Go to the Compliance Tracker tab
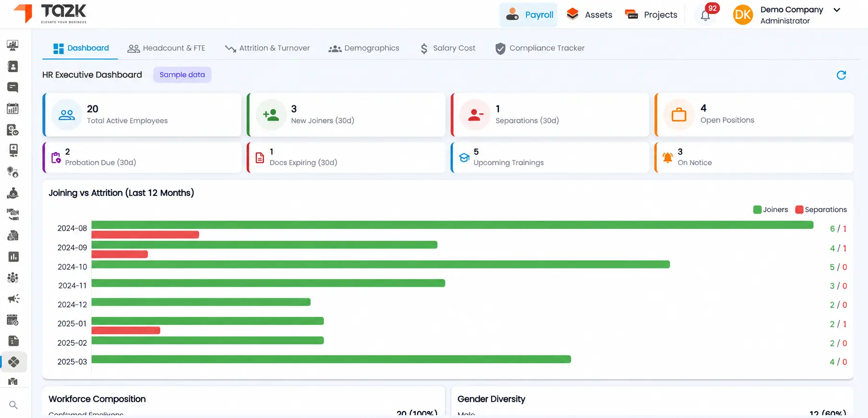Viewport: 868px width, 418px height. pyautogui.click(x=540, y=48)
